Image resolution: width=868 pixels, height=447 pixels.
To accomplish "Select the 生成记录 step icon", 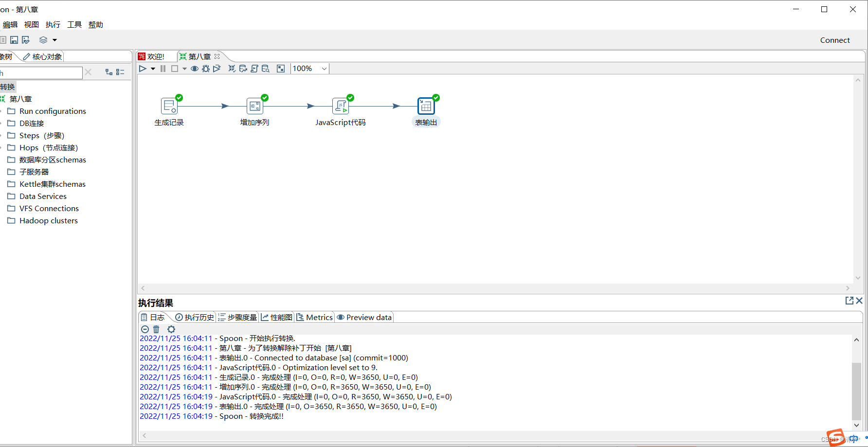I will (169, 106).
